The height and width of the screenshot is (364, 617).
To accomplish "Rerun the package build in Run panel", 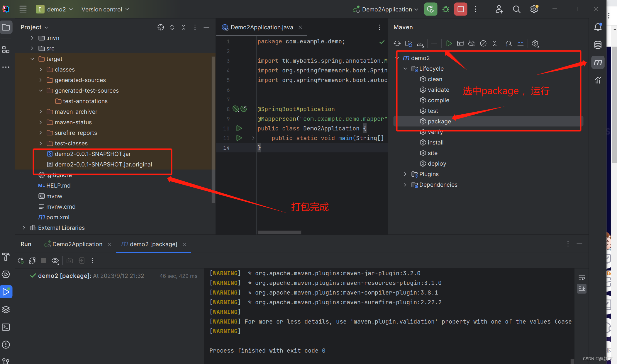I will 21,261.
